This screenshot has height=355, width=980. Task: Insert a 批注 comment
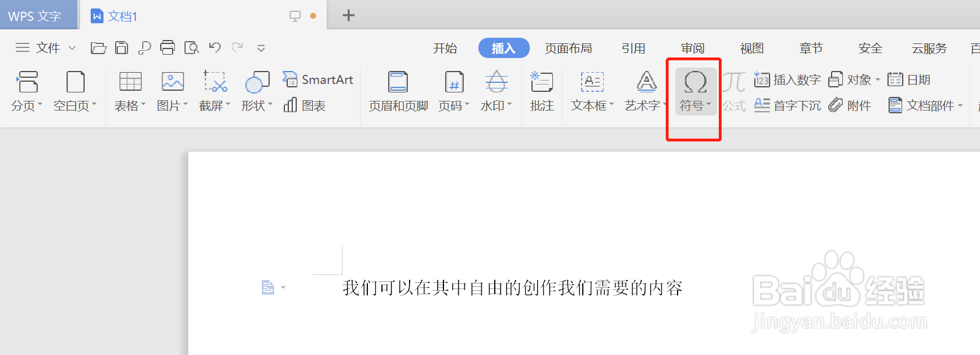(x=542, y=92)
